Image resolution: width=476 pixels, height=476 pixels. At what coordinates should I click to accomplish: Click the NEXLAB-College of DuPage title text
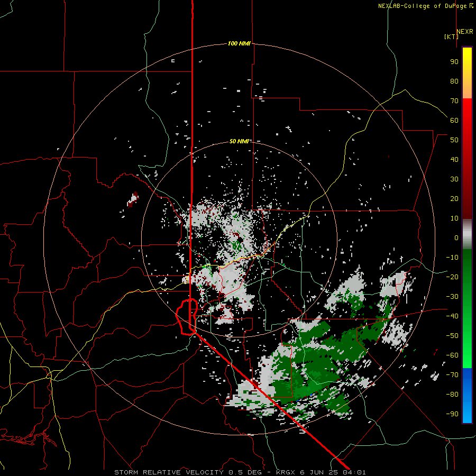[x=422, y=6]
